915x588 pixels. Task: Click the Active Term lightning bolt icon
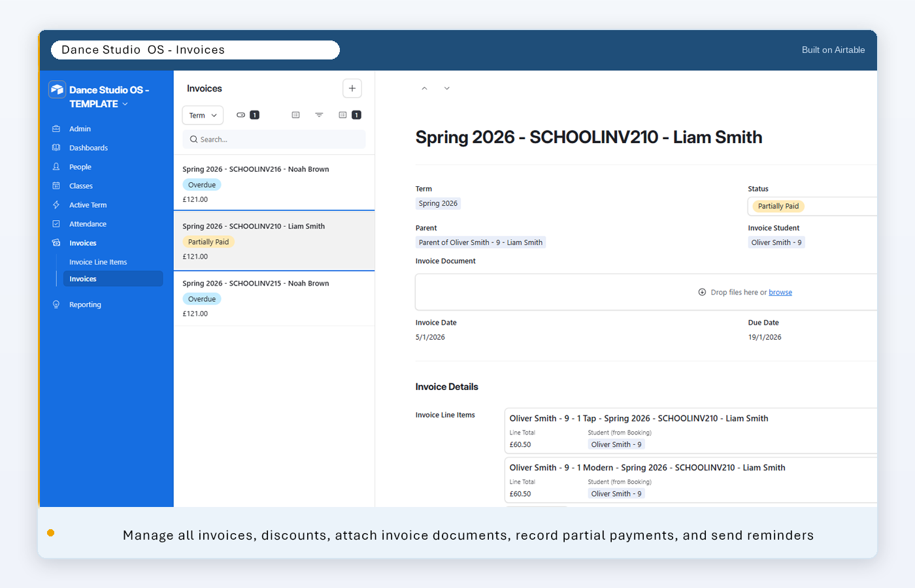click(56, 204)
